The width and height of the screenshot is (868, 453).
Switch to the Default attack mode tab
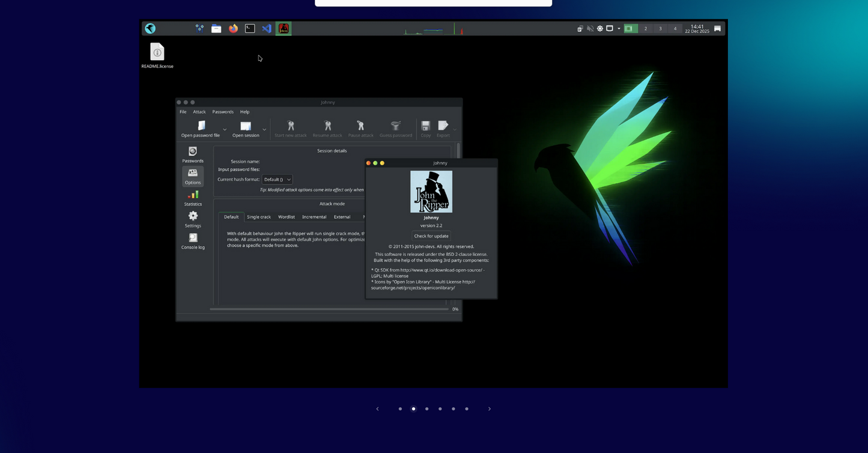pyautogui.click(x=231, y=217)
